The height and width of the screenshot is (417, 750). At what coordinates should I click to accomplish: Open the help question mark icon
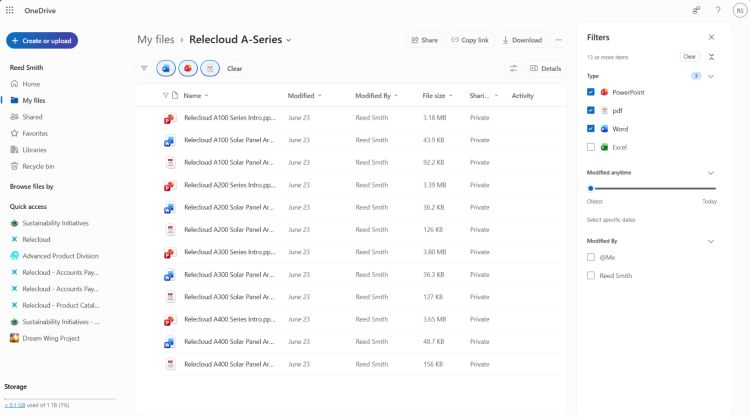click(718, 10)
